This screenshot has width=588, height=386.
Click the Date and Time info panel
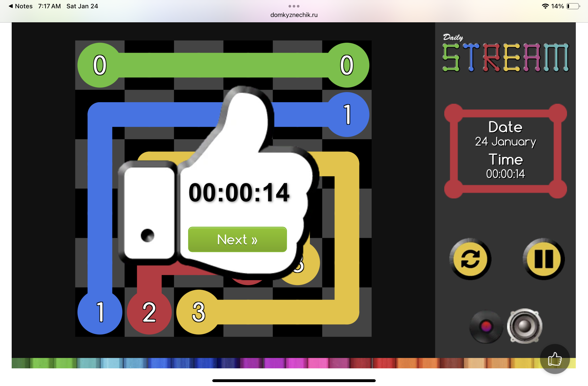[x=505, y=151]
